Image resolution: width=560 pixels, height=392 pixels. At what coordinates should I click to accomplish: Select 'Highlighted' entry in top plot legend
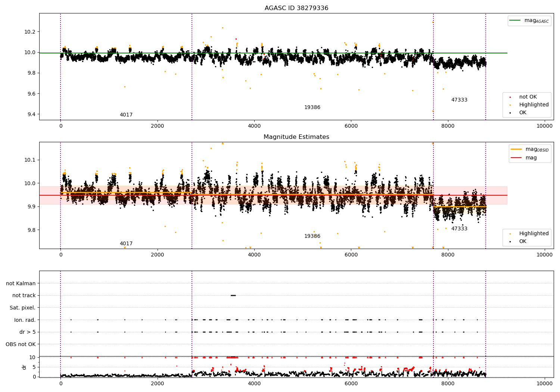pos(534,105)
